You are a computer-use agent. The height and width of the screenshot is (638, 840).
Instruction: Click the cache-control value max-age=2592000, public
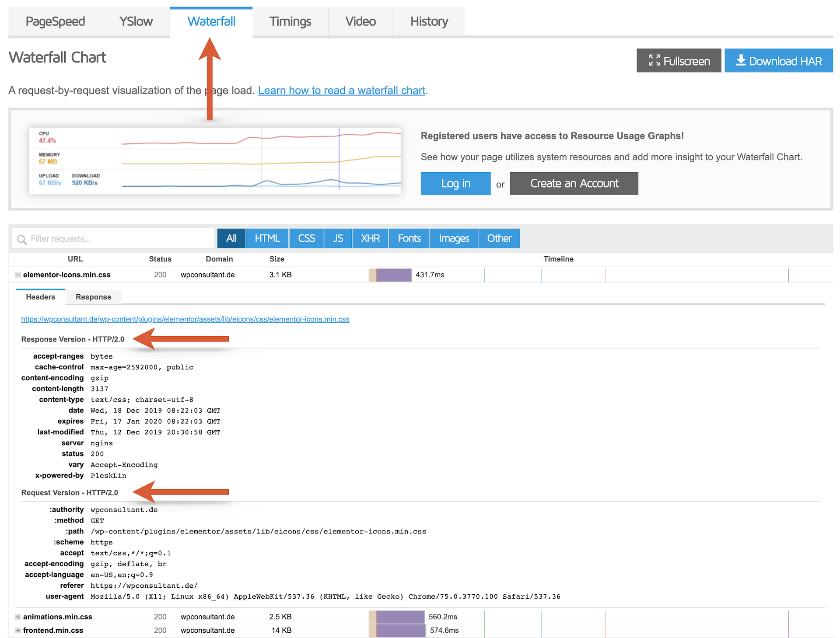click(x=142, y=367)
